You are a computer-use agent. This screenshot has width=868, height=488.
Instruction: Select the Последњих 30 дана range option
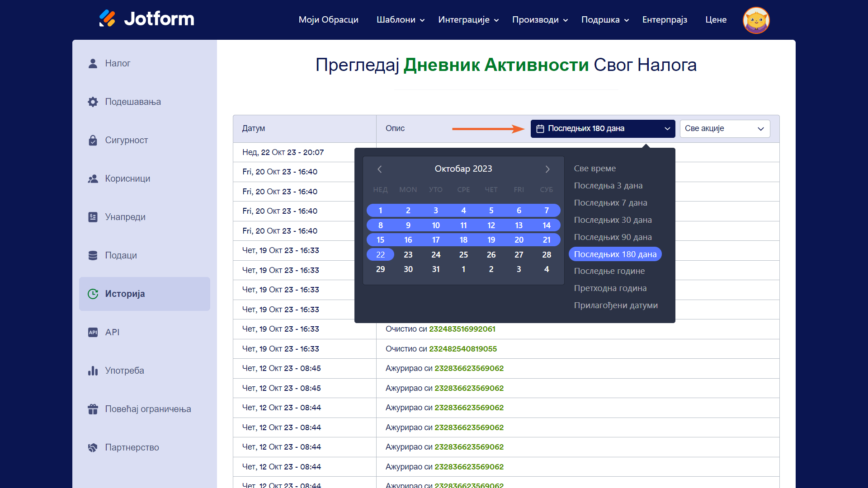click(x=613, y=220)
